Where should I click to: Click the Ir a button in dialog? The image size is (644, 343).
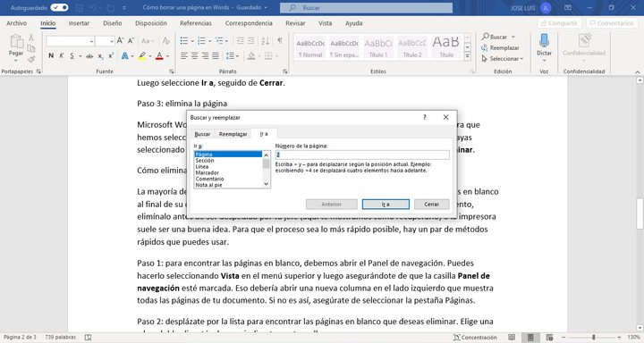(x=386, y=205)
